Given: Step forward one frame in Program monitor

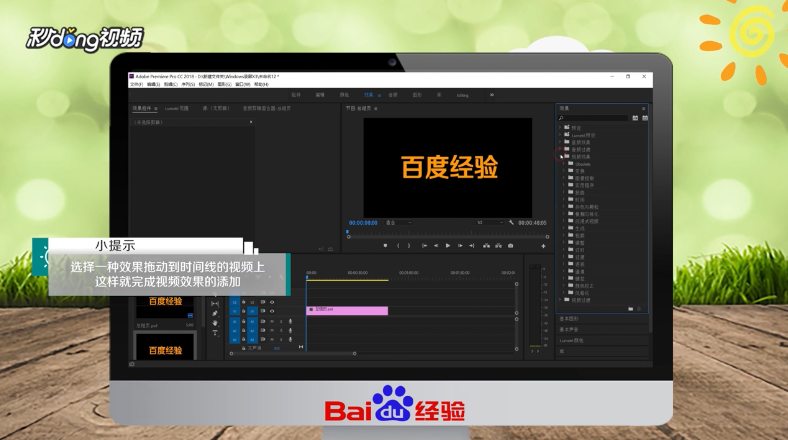Looking at the screenshot, I should click(x=460, y=246).
